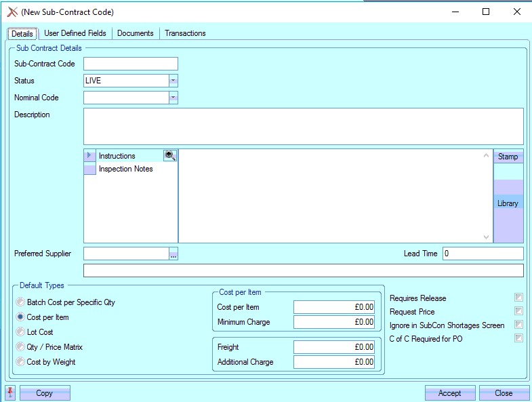Expand the Nominal Code dropdown
The height and width of the screenshot is (402, 532).
coord(173,98)
